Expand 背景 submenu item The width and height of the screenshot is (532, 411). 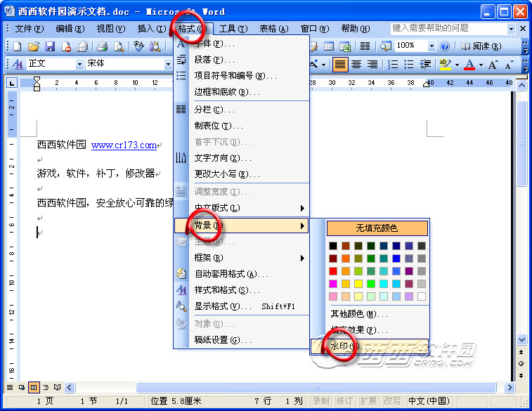241,226
